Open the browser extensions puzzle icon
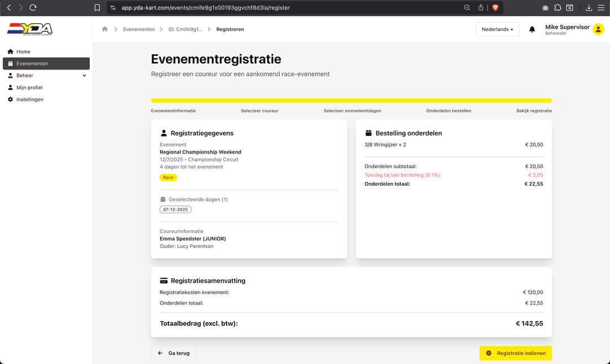This screenshot has height=364, width=610. pyautogui.click(x=557, y=8)
